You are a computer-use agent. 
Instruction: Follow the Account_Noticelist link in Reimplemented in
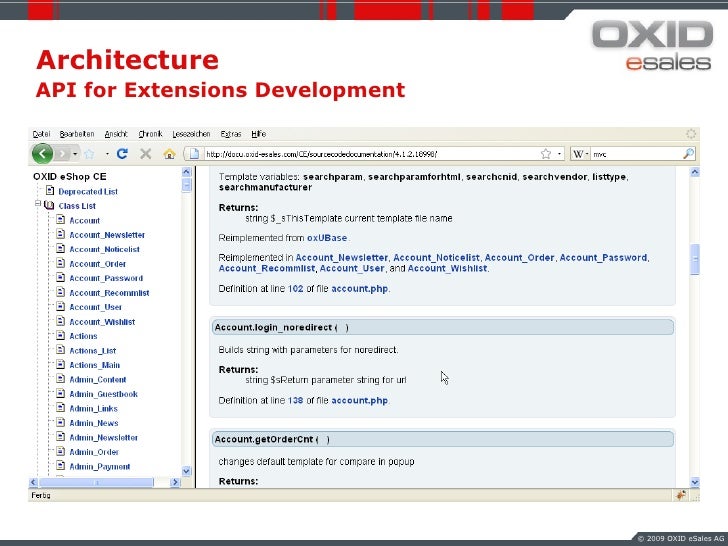[x=436, y=258]
